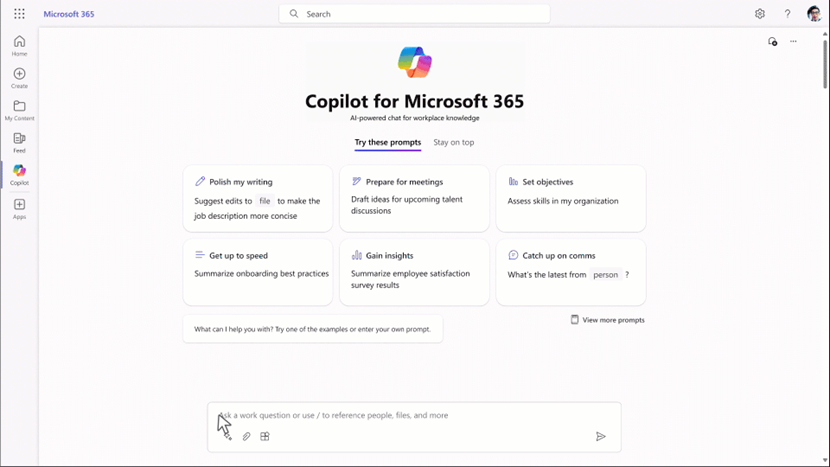
Task: Open the Feed sidebar icon
Action: (19, 142)
